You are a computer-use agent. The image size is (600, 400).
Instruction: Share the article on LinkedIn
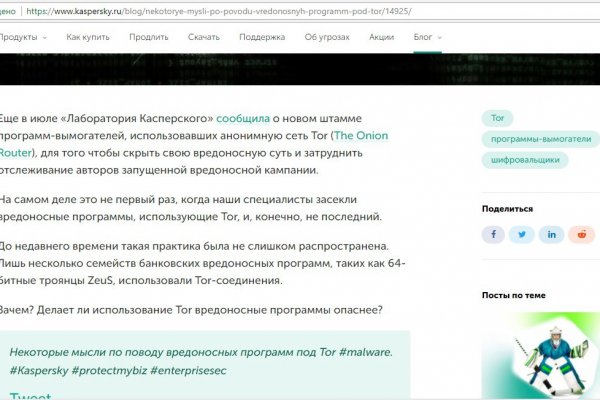pyautogui.click(x=552, y=234)
